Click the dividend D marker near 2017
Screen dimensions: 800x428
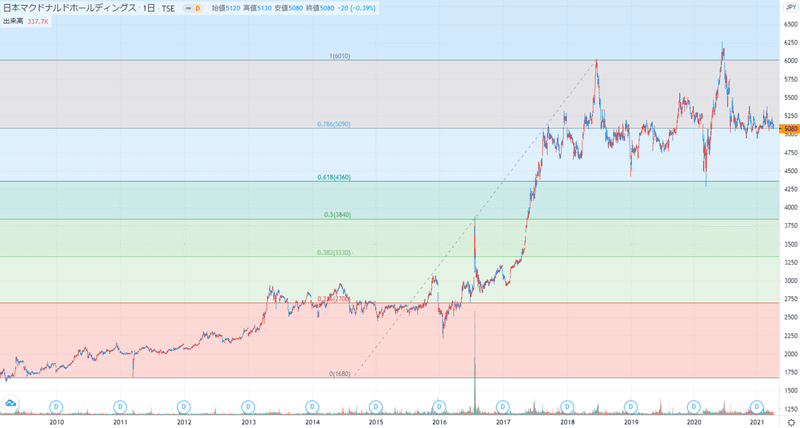[503, 407]
